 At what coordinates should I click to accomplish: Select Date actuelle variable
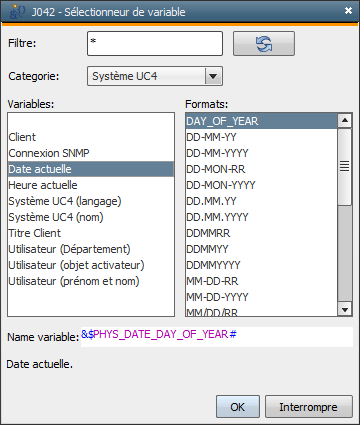[91, 169]
